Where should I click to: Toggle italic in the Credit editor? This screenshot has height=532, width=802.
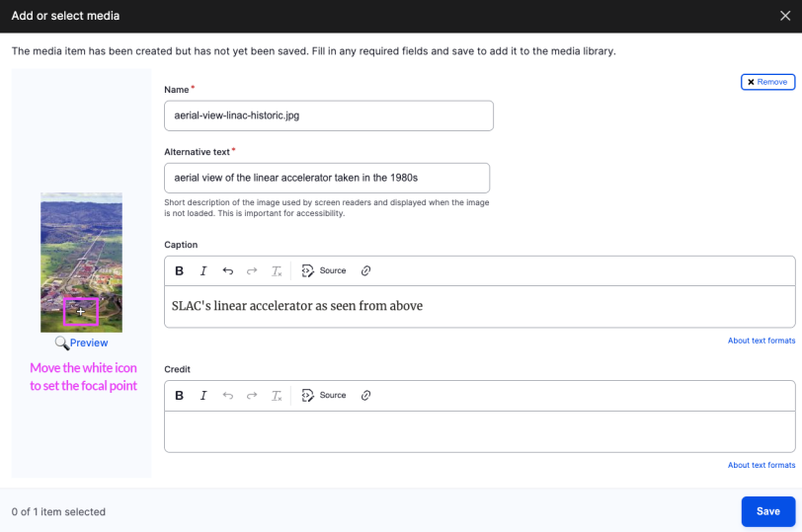click(x=203, y=396)
